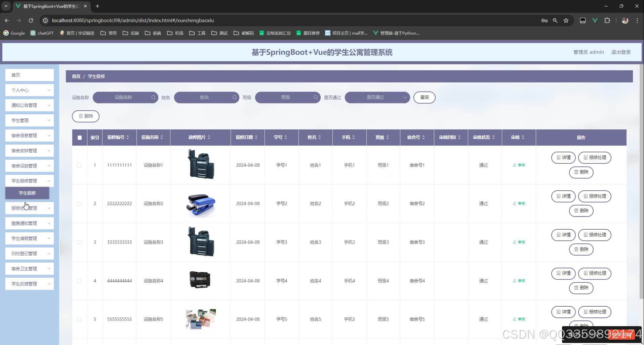
Task: Open the chatGPT bookmark
Action: [x=42, y=33]
